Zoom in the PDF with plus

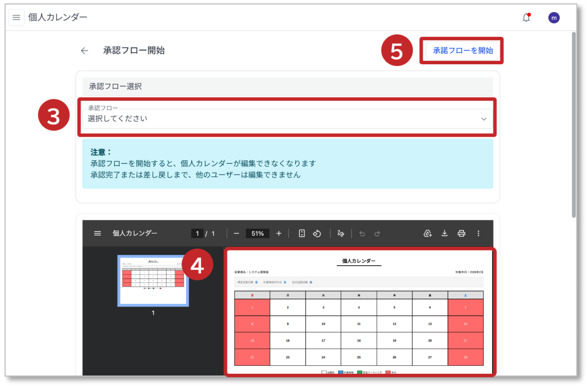tap(279, 234)
